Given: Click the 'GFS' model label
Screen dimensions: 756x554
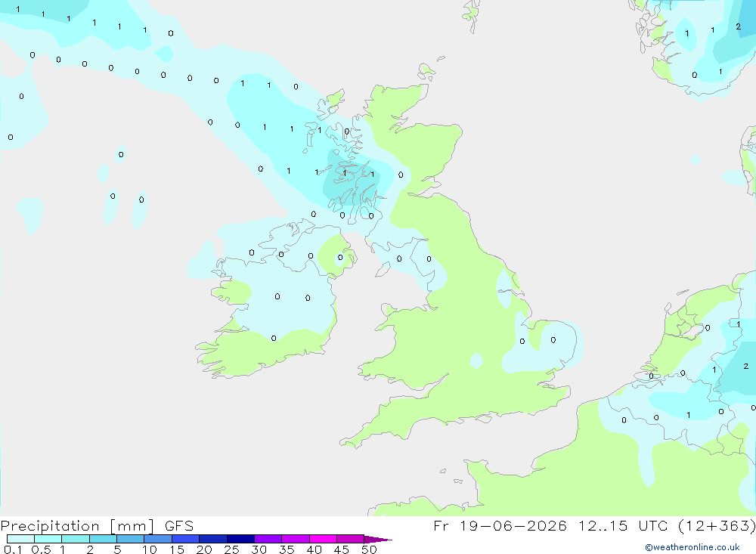Looking at the screenshot, I should tap(179, 525).
